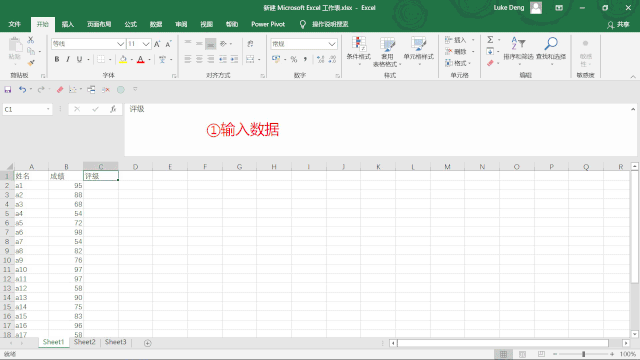640x360 pixels.
Task: Toggle middle vertical alignment
Action: [199, 43]
